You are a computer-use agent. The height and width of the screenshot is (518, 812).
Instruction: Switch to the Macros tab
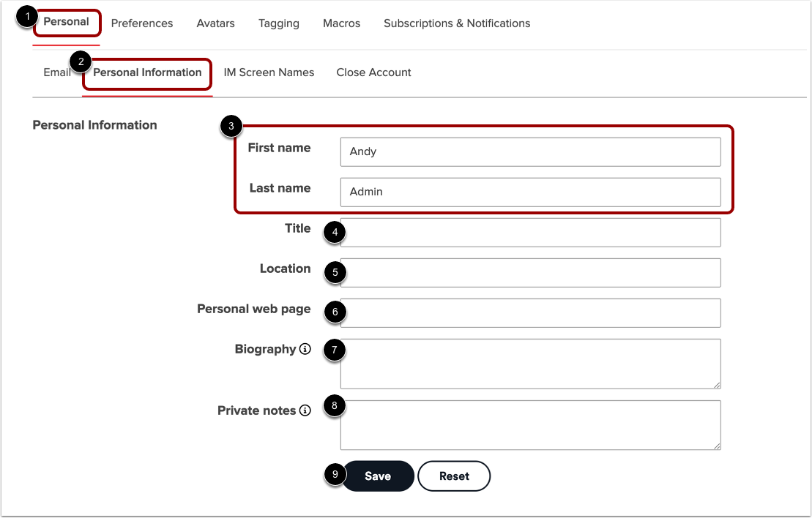(x=341, y=23)
